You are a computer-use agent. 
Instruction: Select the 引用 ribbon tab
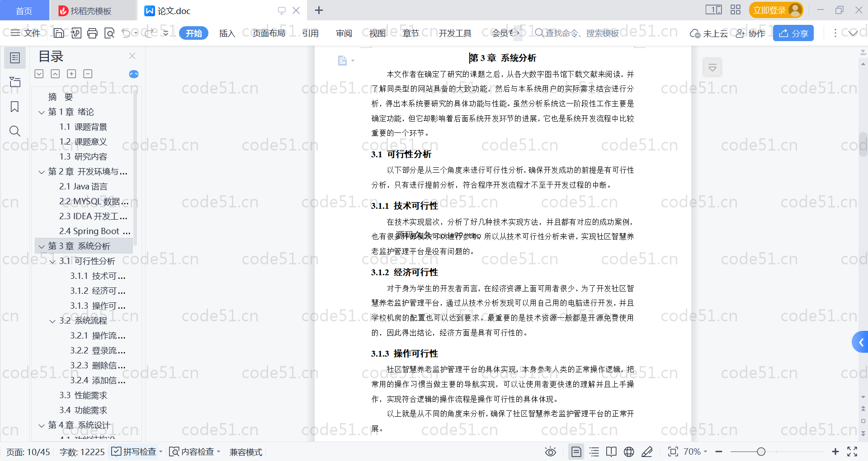point(311,33)
